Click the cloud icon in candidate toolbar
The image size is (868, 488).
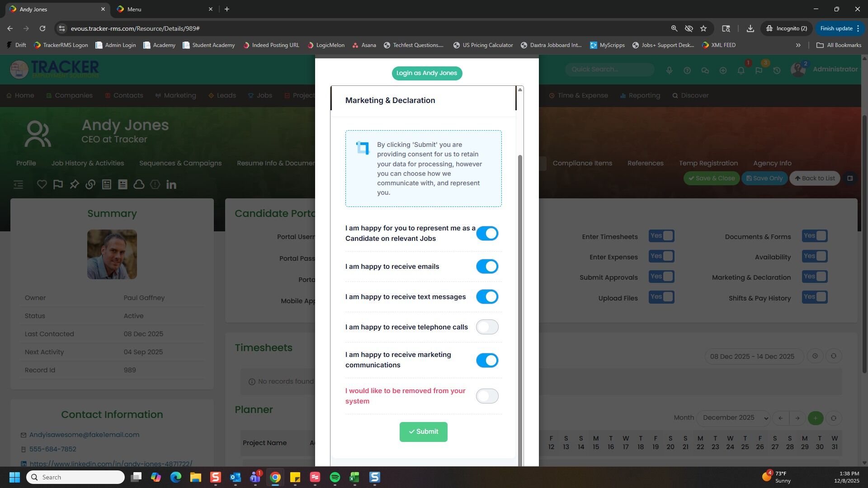click(139, 184)
